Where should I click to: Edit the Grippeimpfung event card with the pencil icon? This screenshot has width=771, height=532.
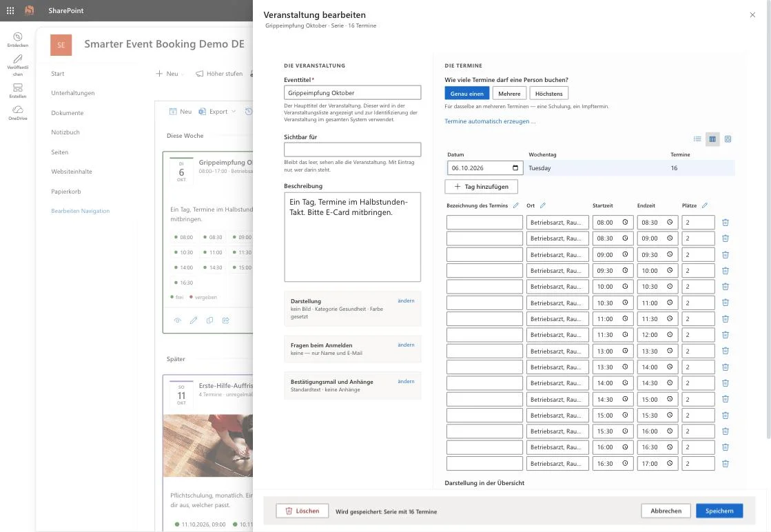[194, 320]
